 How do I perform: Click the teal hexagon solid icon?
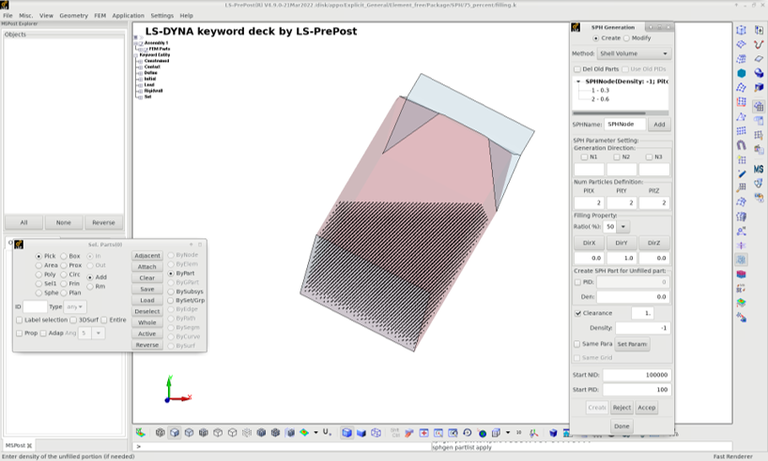tap(741, 73)
